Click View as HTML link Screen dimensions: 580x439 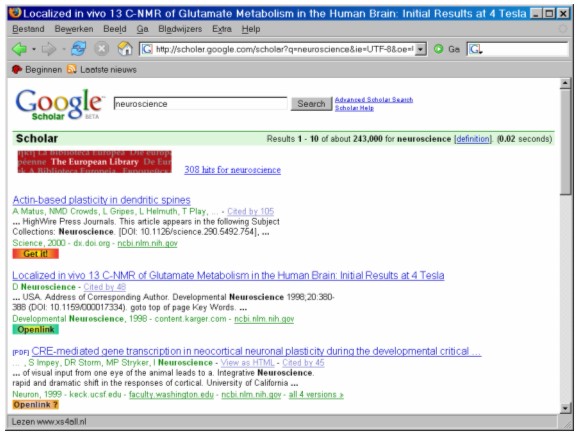[247, 363]
